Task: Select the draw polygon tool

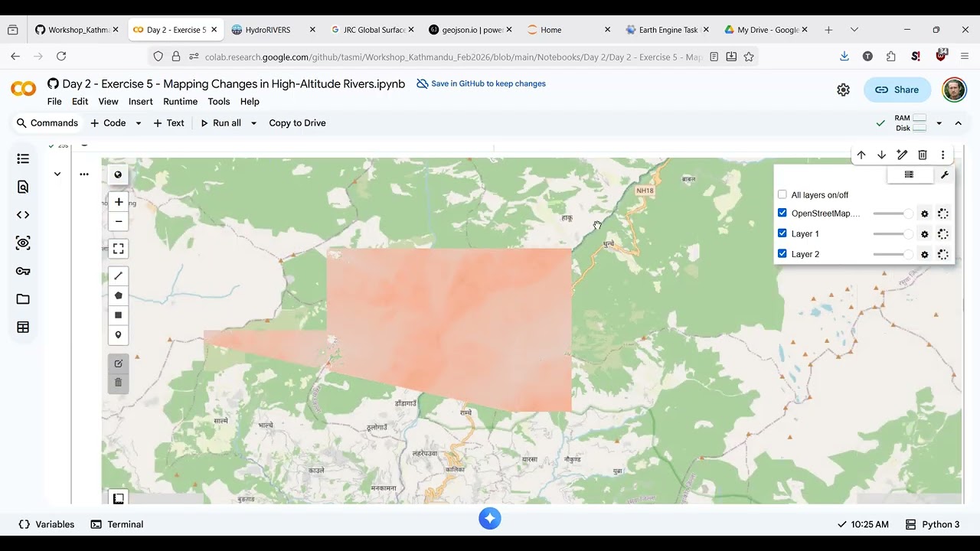Action: (x=118, y=295)
